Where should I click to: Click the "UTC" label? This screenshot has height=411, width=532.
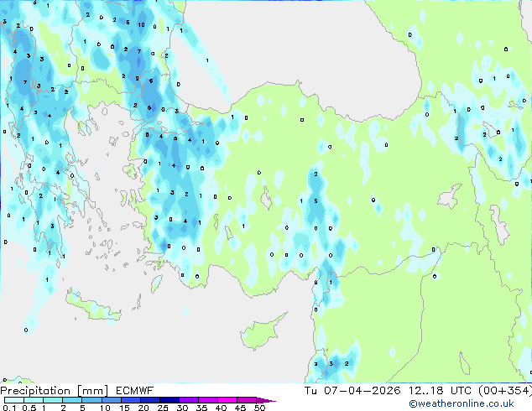pyautogui.click(x=461, y=391)
